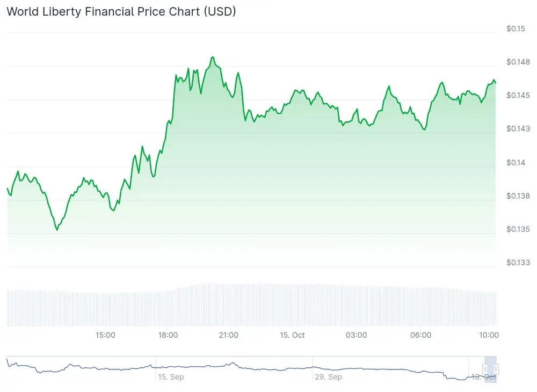This screenshot has height=392, width=537.
Task: Click the 21:00 label on time axis
Action: [x=229, y=335]
